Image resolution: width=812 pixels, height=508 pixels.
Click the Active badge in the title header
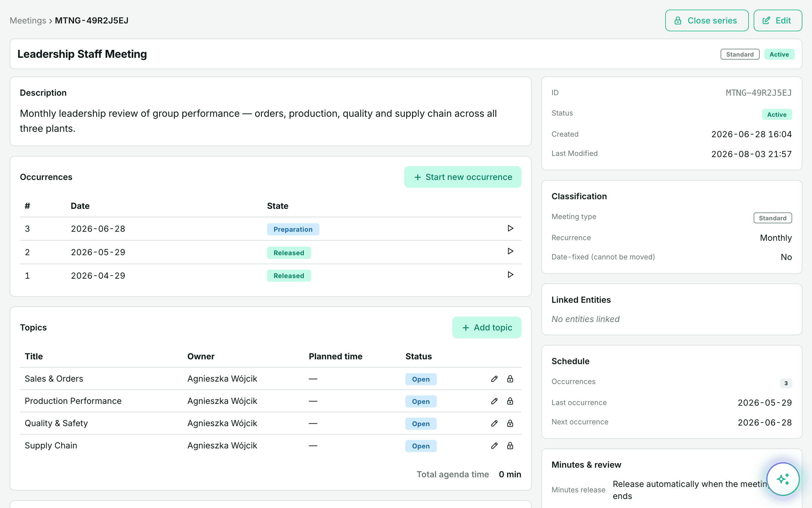pyautogui.click(x=779, y=54)
